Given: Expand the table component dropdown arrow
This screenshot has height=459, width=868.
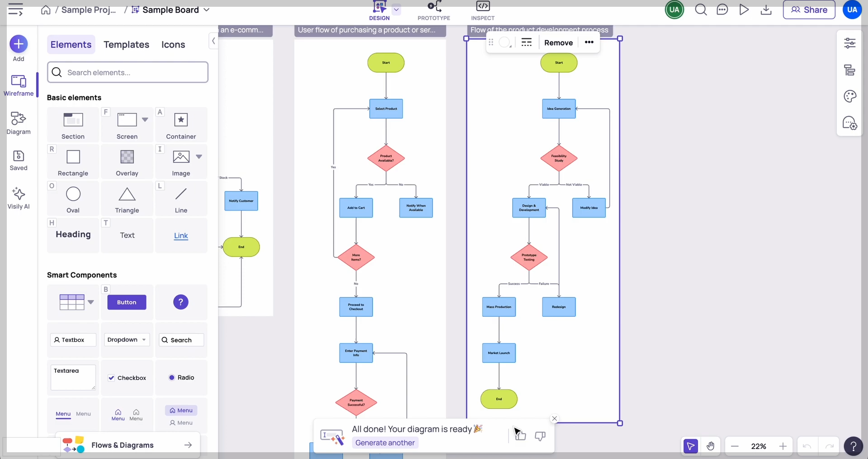Looking at the screenshot, I should click(91, 302).
